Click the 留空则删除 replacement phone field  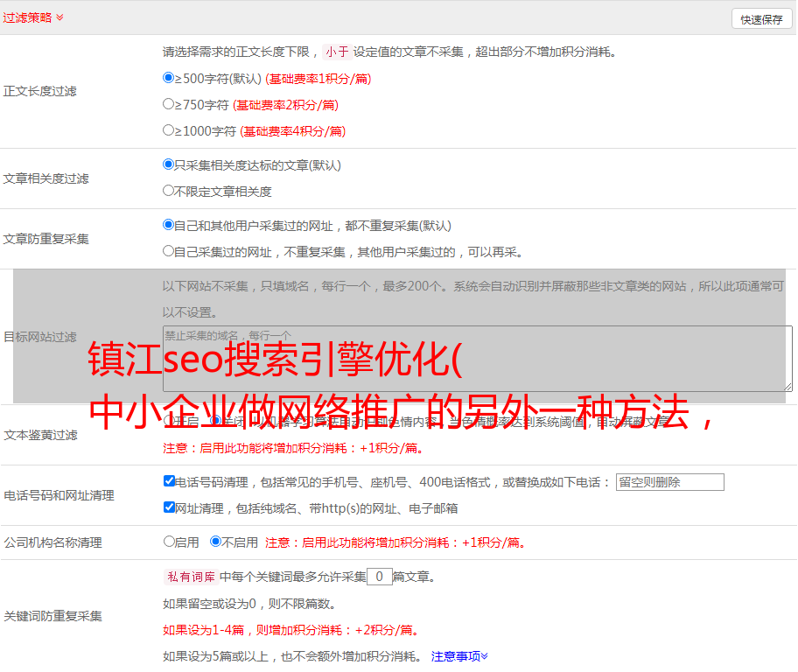(669, 482)
